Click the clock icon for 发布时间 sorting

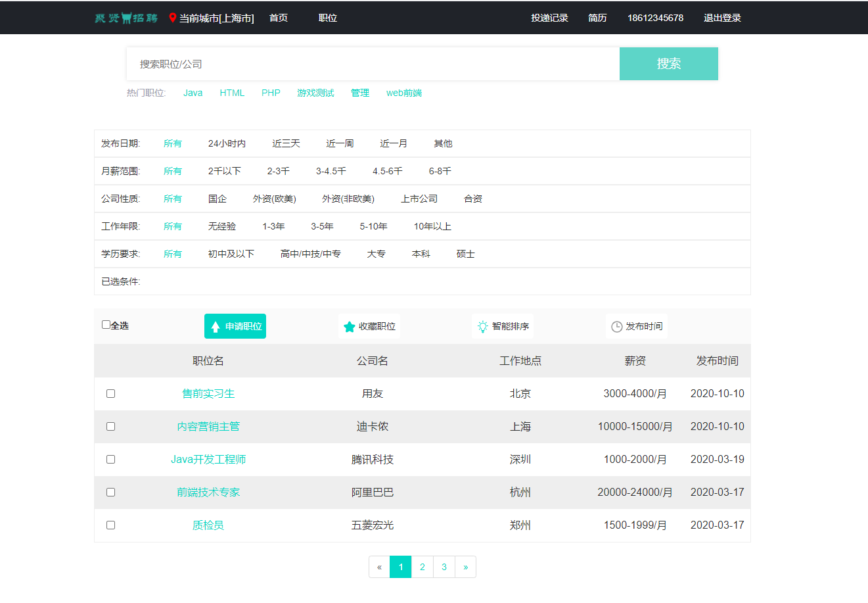tap(616, 327)
